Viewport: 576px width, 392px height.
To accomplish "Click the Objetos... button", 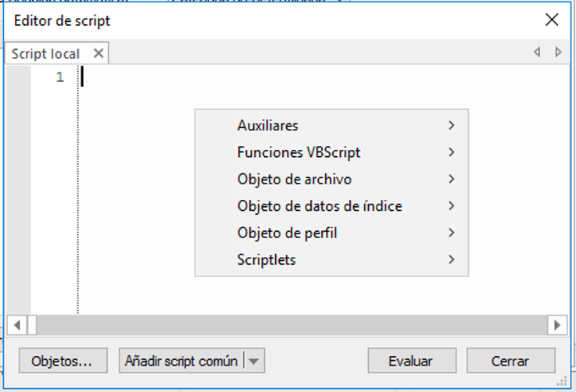I will tap(63, 361).
